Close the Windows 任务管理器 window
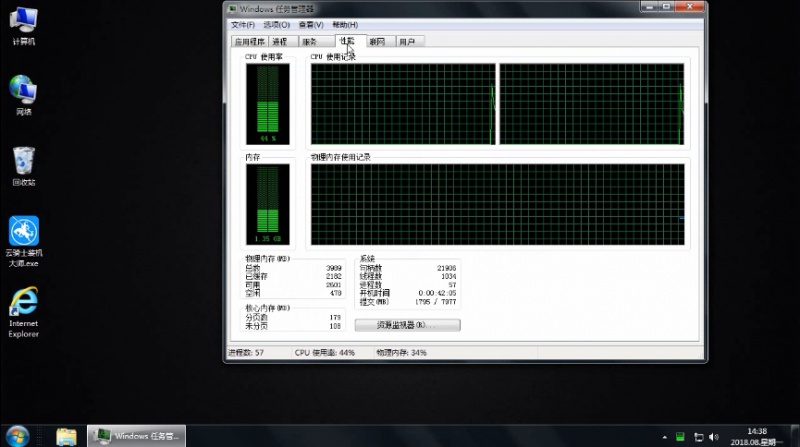This screenshot has height=447, width=800. (x=689, y=7)
